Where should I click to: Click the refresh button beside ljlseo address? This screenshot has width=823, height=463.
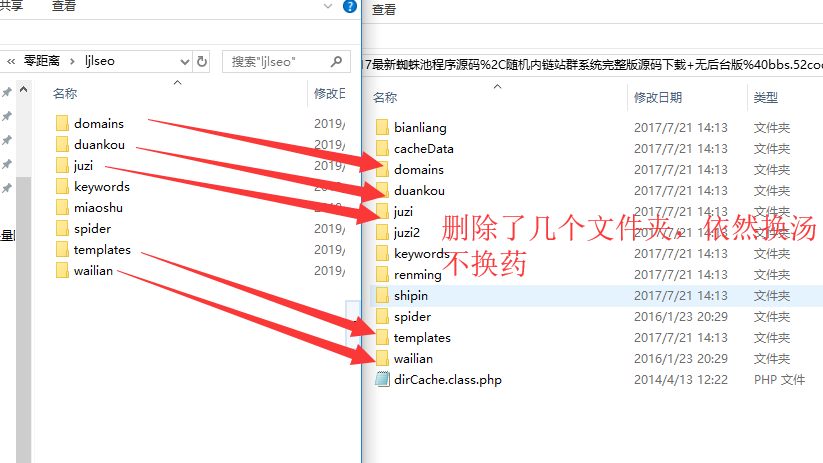202,62
